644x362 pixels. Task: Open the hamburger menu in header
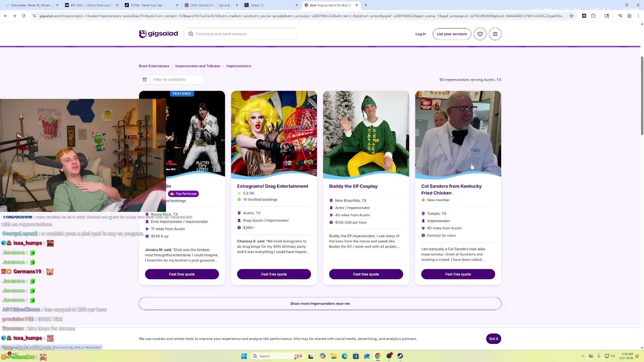[495, 34]
